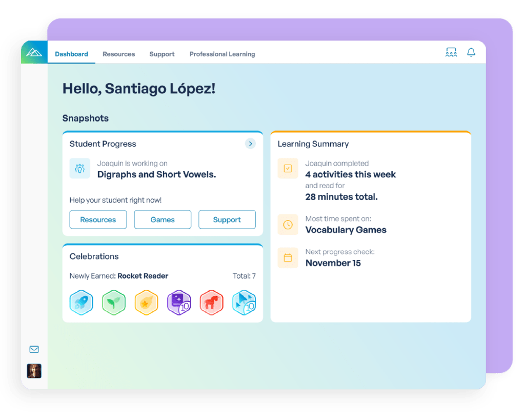Click the yellow shooting star badge
This screenshot has height=420, width=525.
146,302
